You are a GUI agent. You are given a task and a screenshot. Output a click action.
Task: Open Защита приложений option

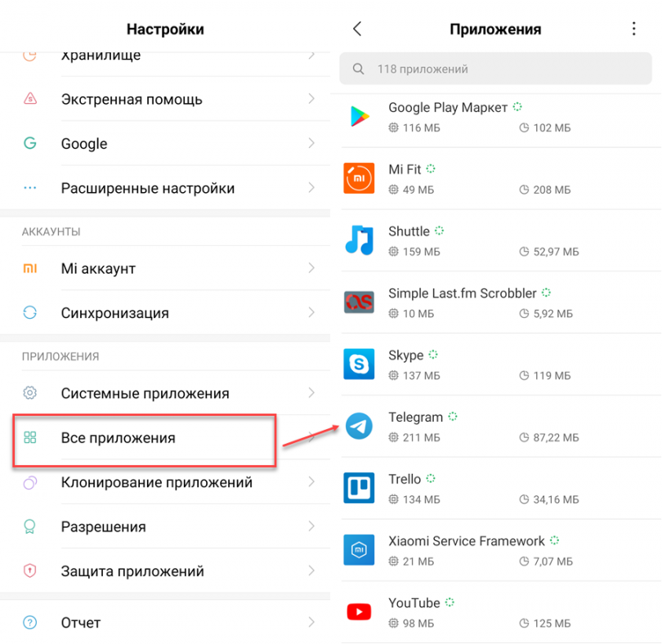pyautogui.click(x=165, y=571)
